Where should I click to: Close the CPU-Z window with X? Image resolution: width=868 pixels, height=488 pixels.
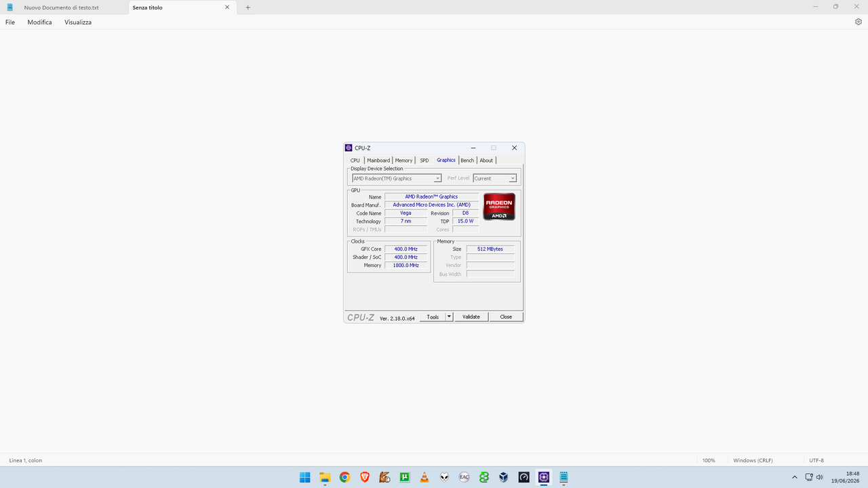pos(514,148)
